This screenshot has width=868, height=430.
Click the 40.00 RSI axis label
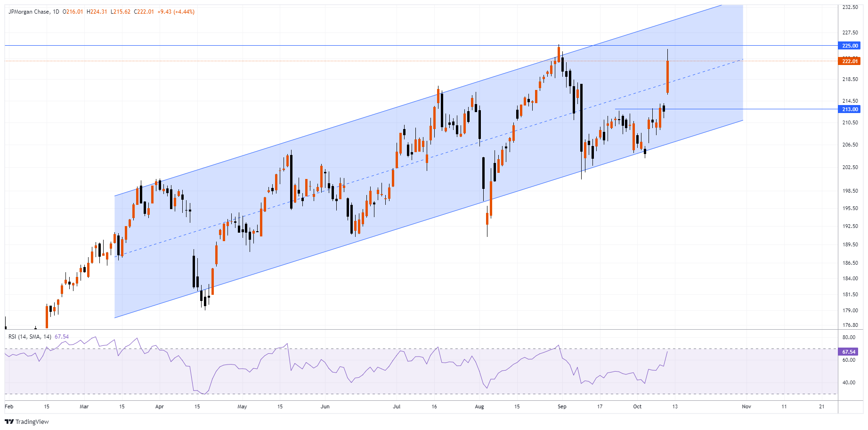[849, 382]
